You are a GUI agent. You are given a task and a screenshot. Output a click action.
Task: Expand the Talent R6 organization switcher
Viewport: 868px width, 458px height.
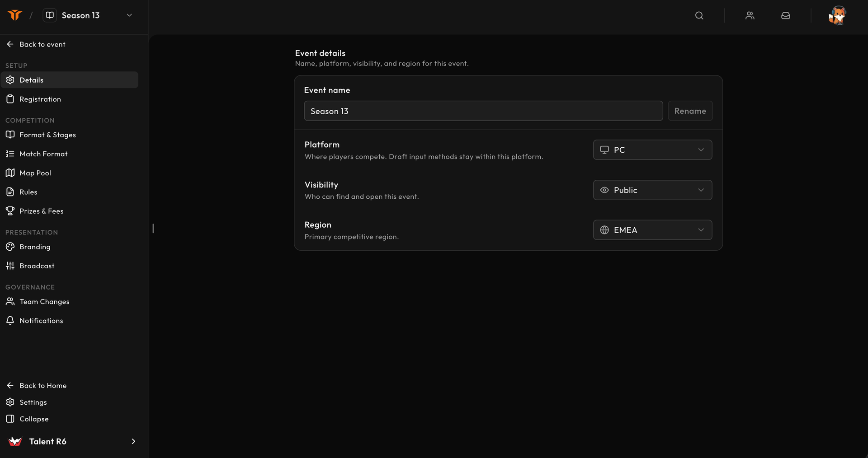[x=133, y=441]
